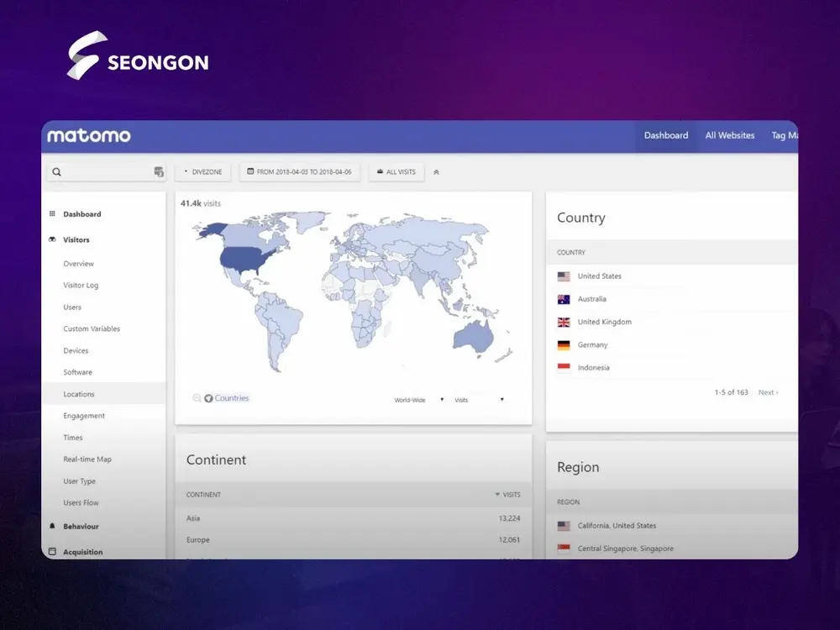Viewport: 840px width, 630px height.
Task: Click the CONTINENT column header
Action: coord(203,495)
